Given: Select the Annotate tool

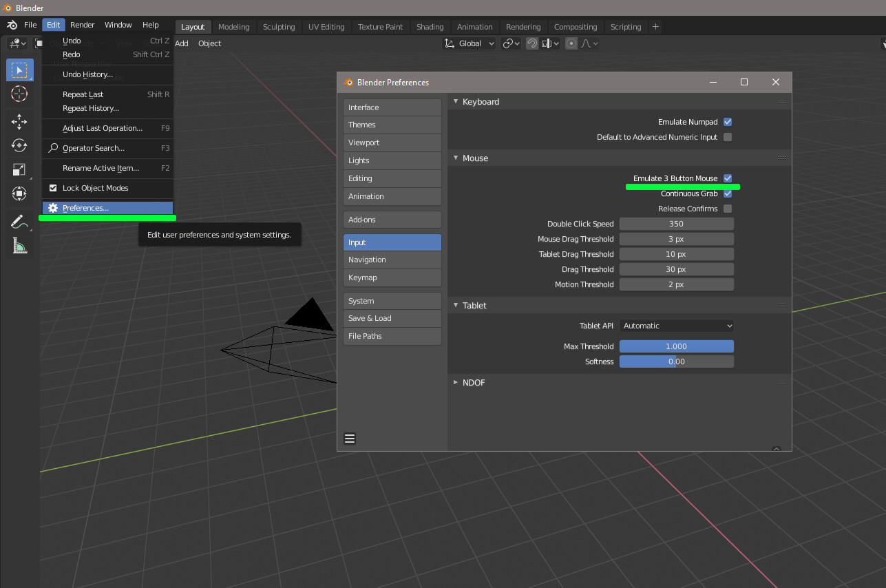Looking at the screenshot, I should 19,222.
